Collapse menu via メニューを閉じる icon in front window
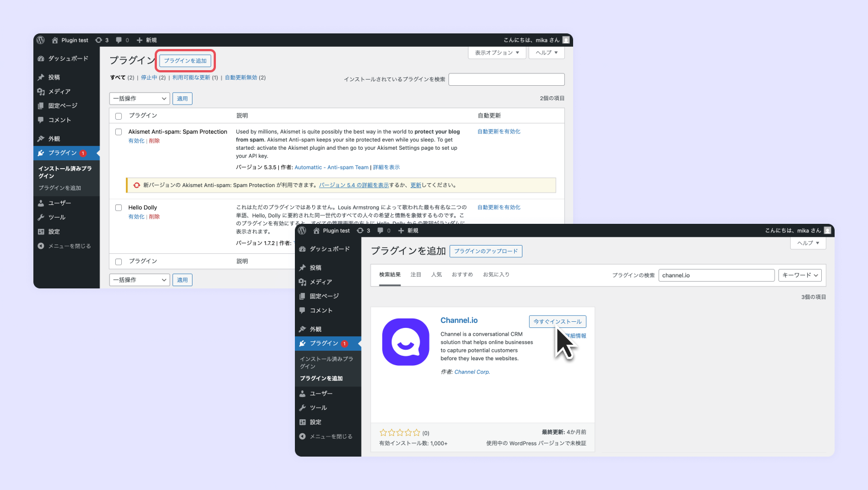Viewport: 868px width, 490px height. click(x=303, y=437)
